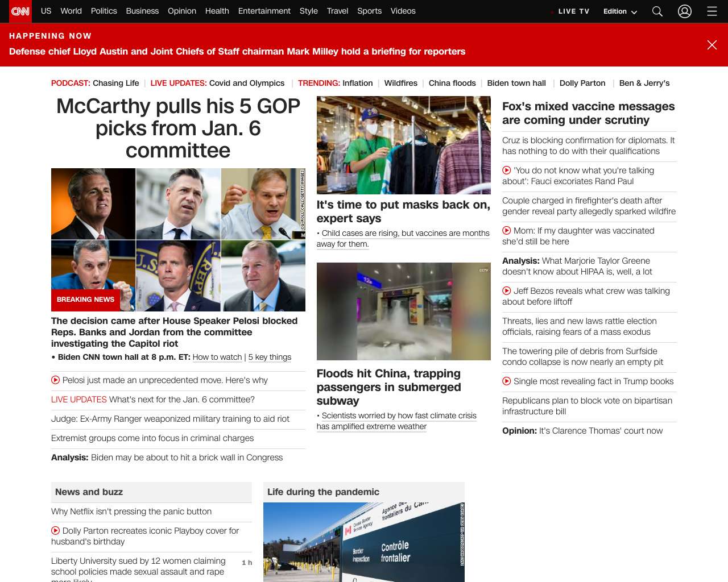728x582 pixels.
Task: Select Travel in the top nav
Action: point(337,11)
